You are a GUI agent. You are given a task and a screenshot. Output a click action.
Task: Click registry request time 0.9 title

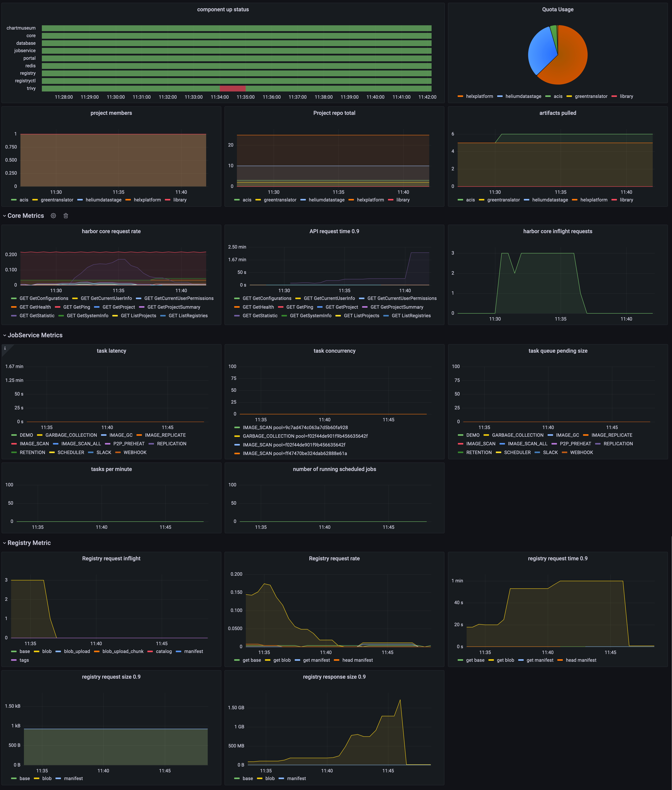click(558, 558)
